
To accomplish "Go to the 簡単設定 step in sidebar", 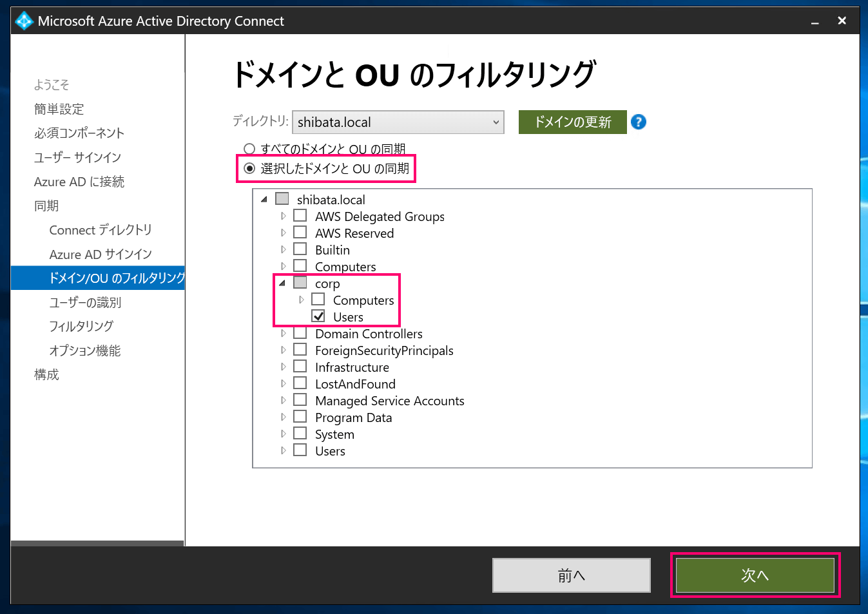I will point(59,109).
